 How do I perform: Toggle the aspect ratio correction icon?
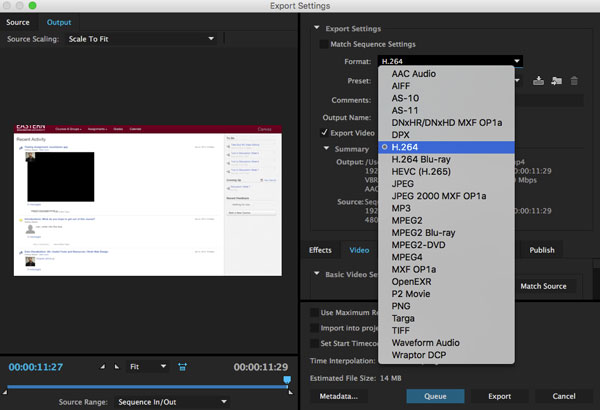pyautogui.click(x=183, y=367)
